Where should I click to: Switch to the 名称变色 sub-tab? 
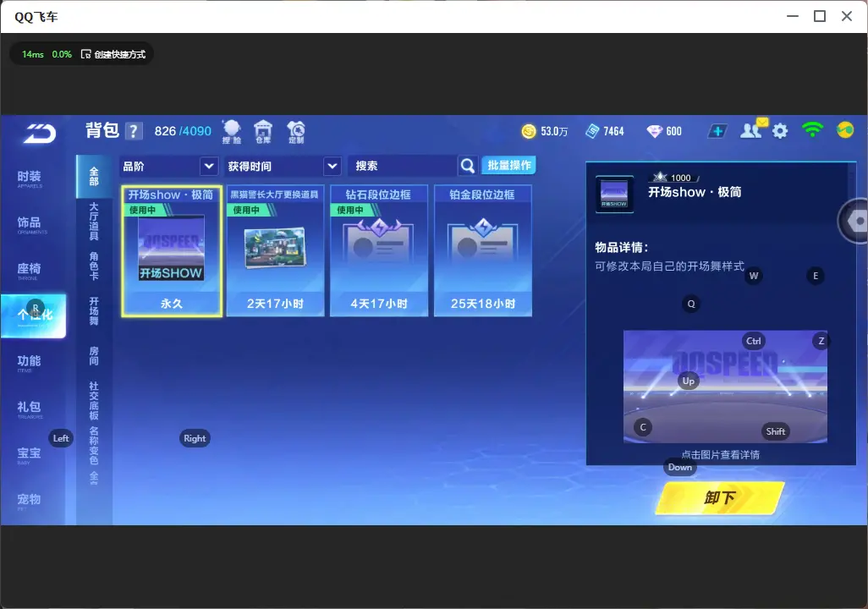[x=94, y=446]
